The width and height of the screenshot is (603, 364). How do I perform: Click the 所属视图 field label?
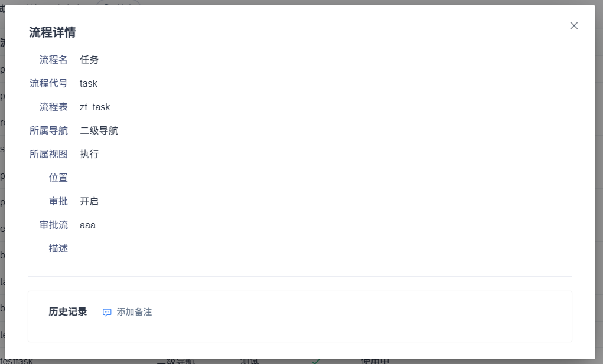pos(49,155)
